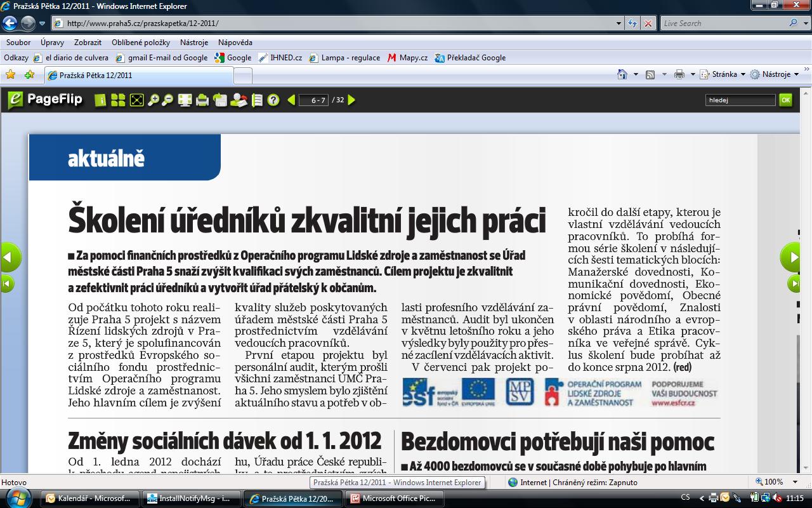Open the Úpravy menu

point(52,43)
